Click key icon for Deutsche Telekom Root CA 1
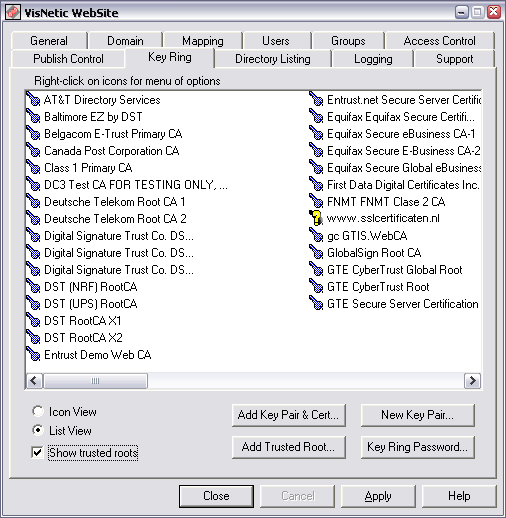Image resolution: width=506 pixels, height=518 pixels. coord(33,201)
